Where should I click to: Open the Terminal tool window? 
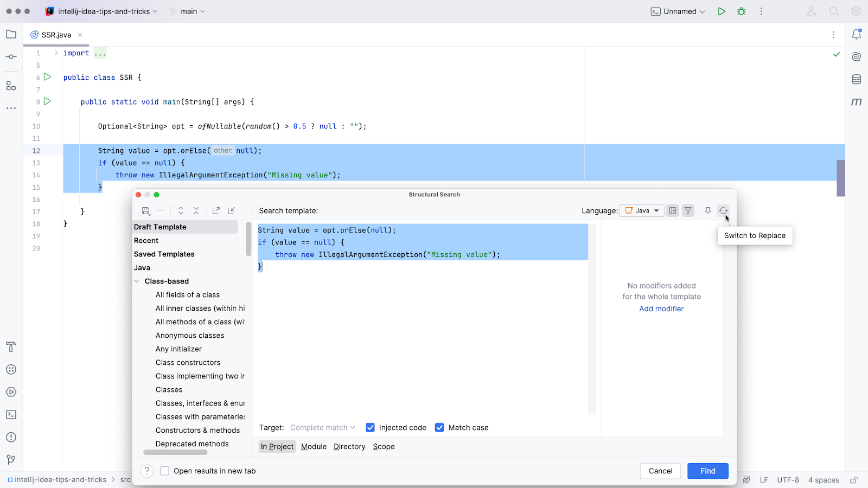[11, 415]
